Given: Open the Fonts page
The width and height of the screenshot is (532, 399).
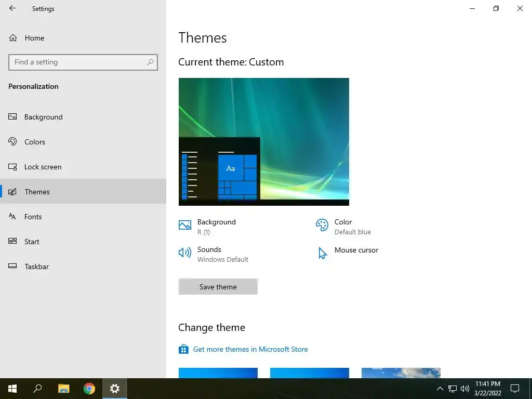Looking at the screenshot, I should coord(83,217).
